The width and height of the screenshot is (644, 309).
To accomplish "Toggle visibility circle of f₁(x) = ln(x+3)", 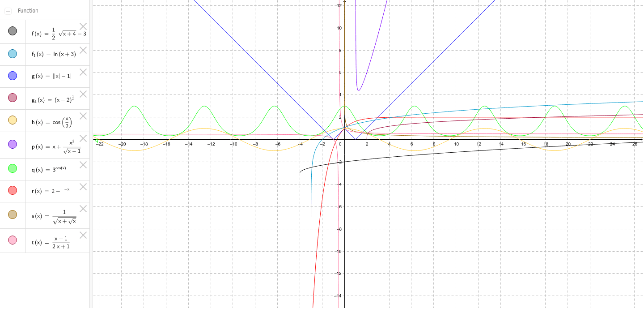I will (13, 54).
